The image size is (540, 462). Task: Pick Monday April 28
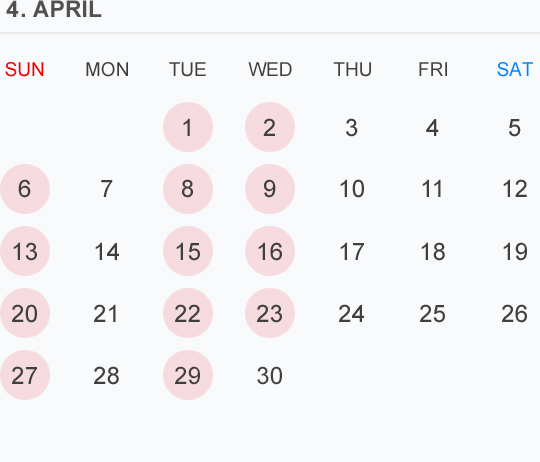pyautogui.click(x=106, y=376)
